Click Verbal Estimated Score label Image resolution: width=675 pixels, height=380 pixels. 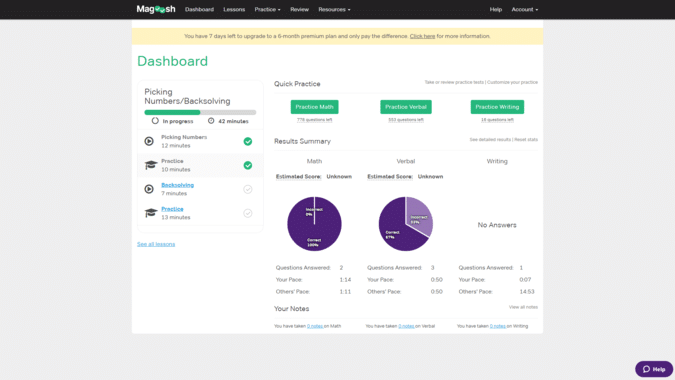[x=390, y=176]
